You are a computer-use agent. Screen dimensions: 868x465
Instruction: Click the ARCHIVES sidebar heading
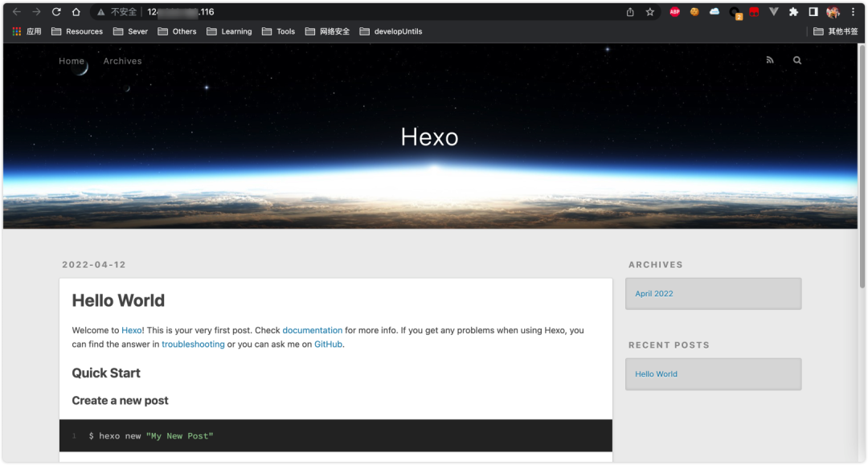656,264
